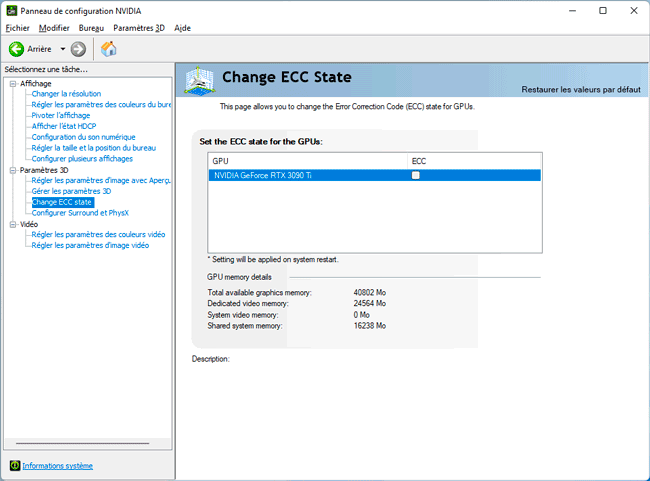Enable the ECC checkbox for RTX 3090 Ti
The width and height of the screenshot is (650, 481).
pyautogui.click(x=416, y=175)
